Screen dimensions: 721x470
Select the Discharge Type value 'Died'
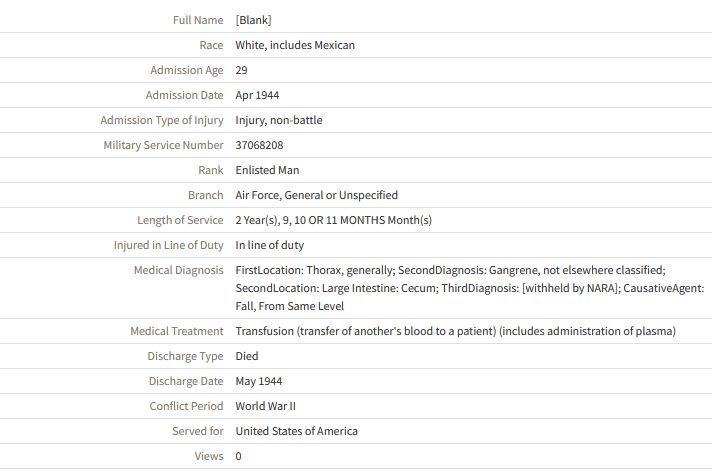pos(247,356)
